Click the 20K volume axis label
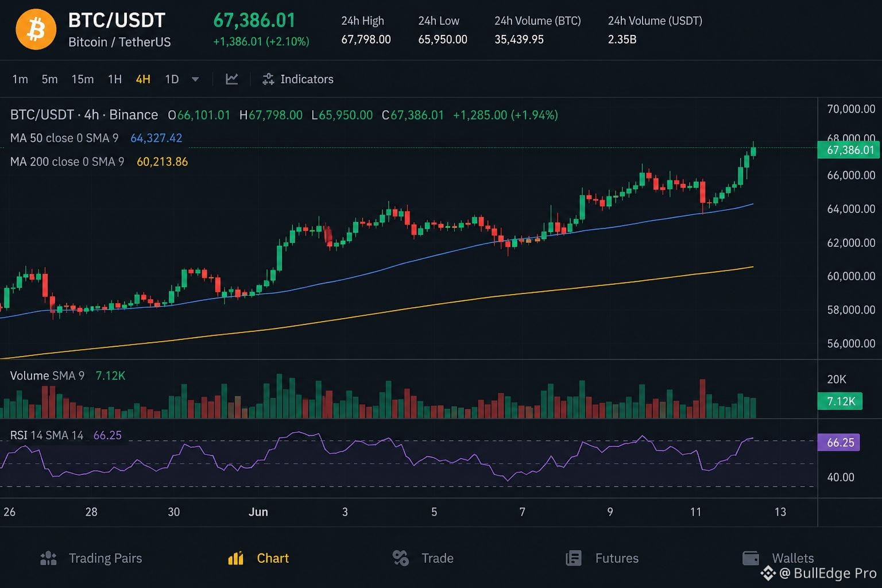Image resolution: width=882 pixels, height=588 pixels. 837,380
